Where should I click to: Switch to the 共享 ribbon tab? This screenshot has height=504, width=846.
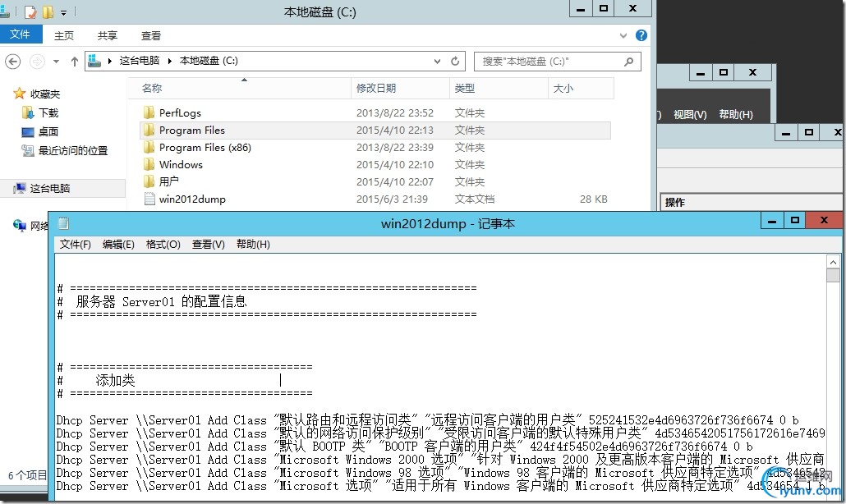(108, 35)
